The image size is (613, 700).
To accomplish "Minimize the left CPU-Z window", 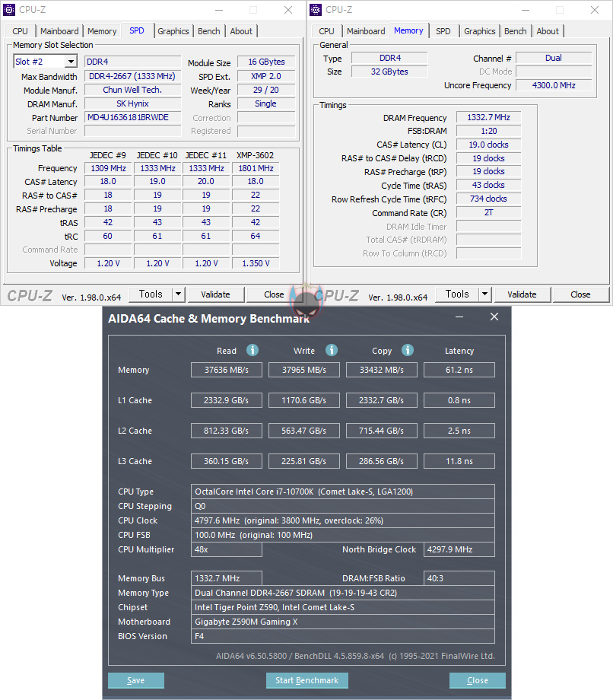I will click(x=219, y=10).
